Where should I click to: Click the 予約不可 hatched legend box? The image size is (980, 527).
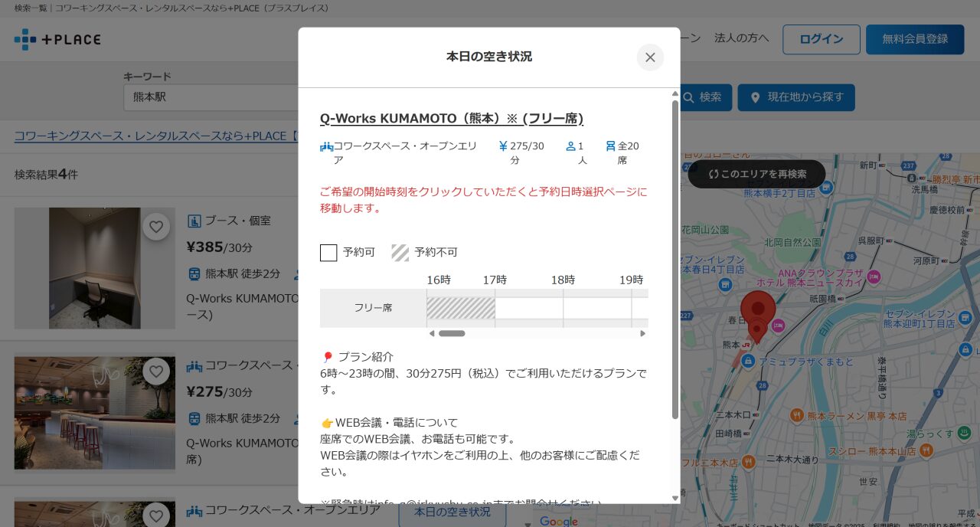pos(400,253)
